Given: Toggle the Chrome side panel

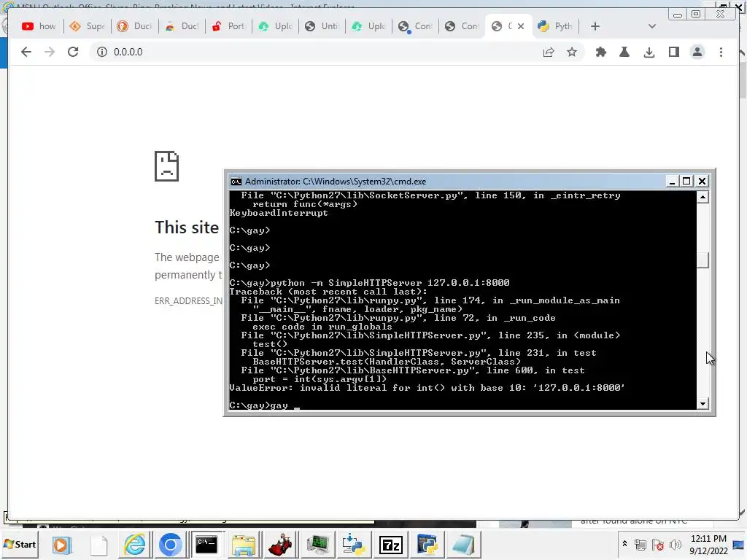Looking at the screenshot, I should [x=673, y=52].
